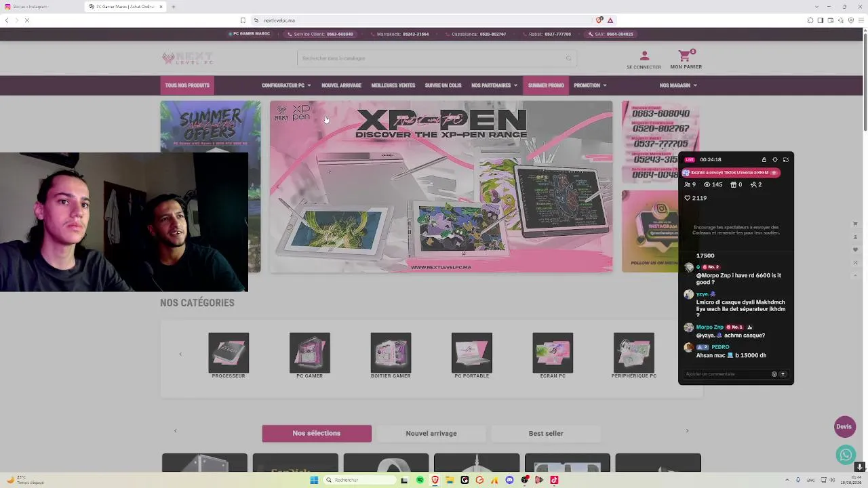The width and height of the screenshot is (868, 488).
Task: Open a new browser tab
Action: pyautogui.click(x=173, y=7)
